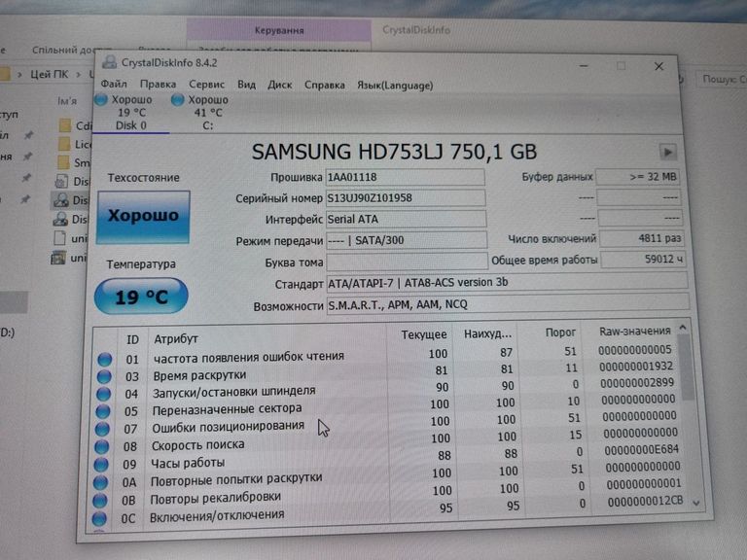Click the buffer size field >= 32 MB
Viewport: 747px width, 560px height.
click(638, 177)
